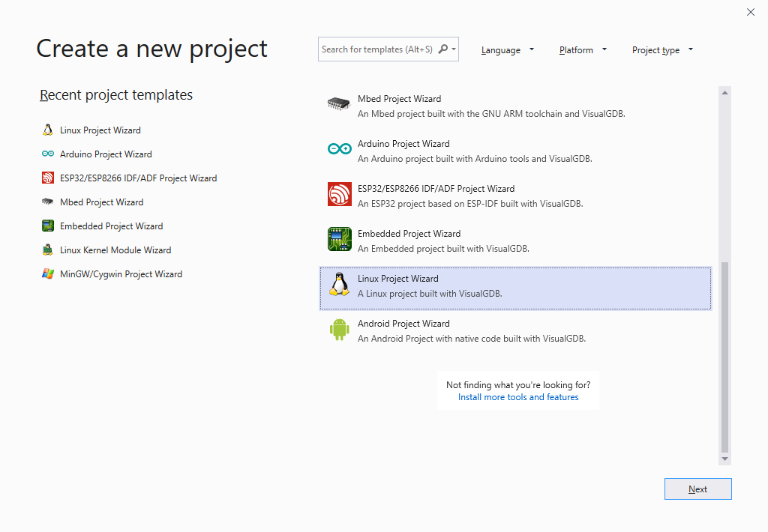Click the MinGW/Cygwin Windows flag icon
The width and height of the screenshot is (768, 532).
tap(47, 273)
